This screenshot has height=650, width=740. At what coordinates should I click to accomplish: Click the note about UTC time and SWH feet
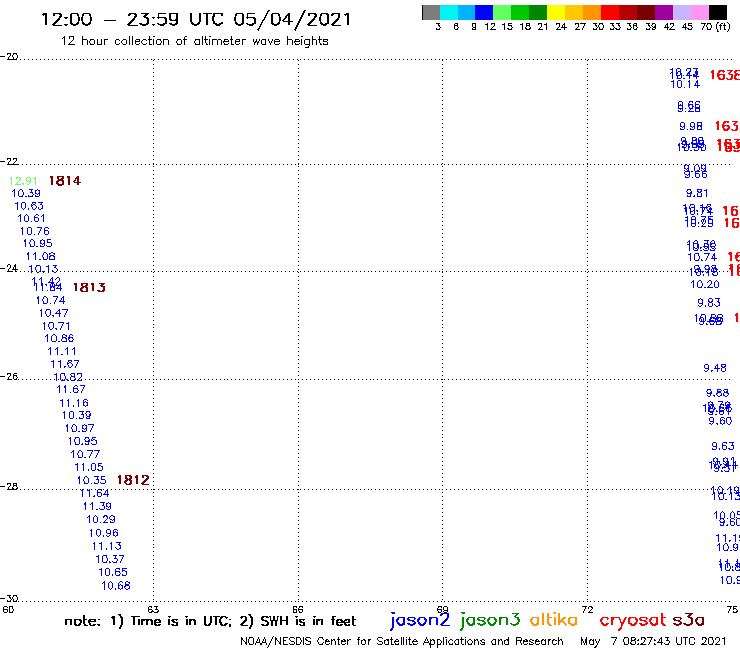point(210,621)
